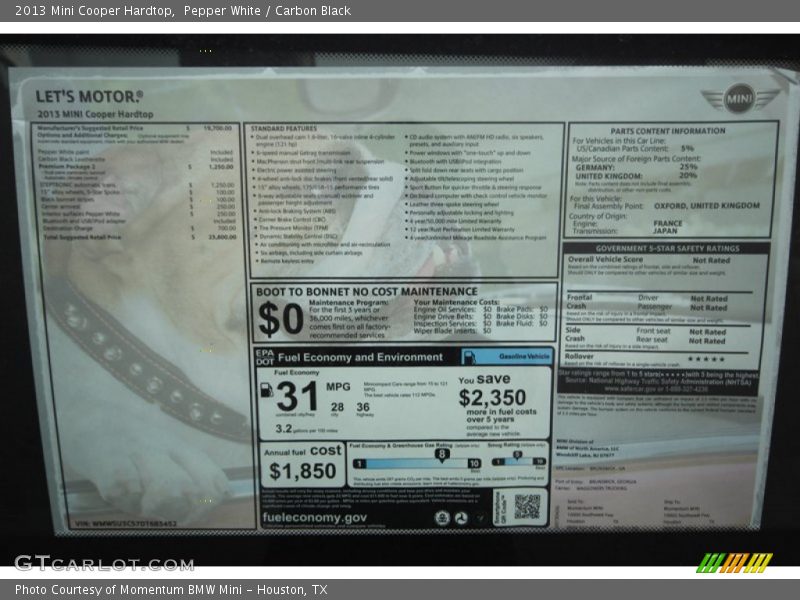The height and width of the screenshot is (600, 800).
Task: Click the "28" city MPG value
Action: (x=337, y=407)
